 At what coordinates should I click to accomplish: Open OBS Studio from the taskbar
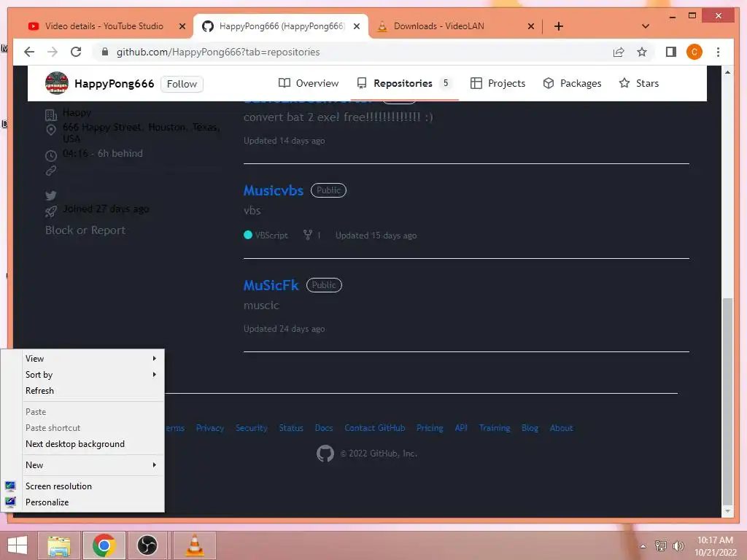coord(147,545)
